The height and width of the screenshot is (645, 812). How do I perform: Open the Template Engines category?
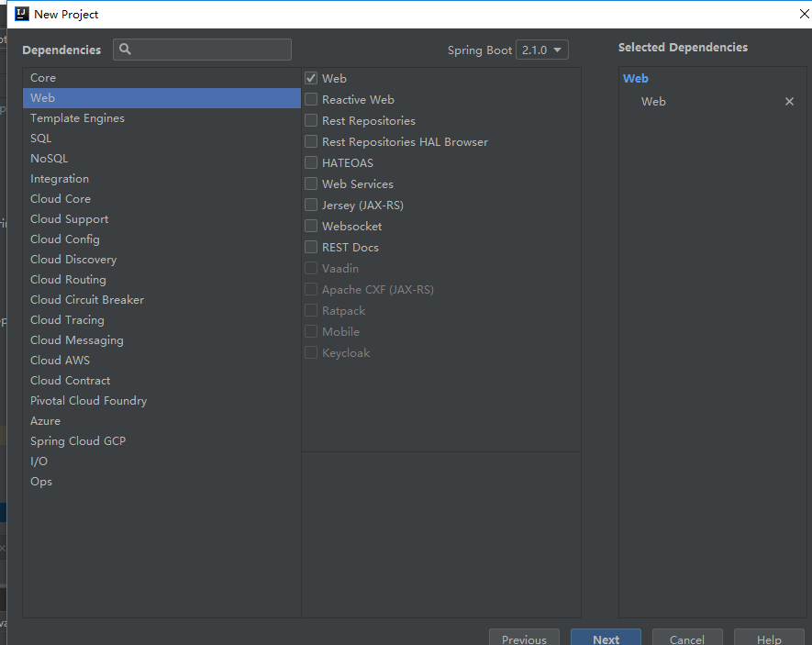pyautogui.click(x=161, y=118)
